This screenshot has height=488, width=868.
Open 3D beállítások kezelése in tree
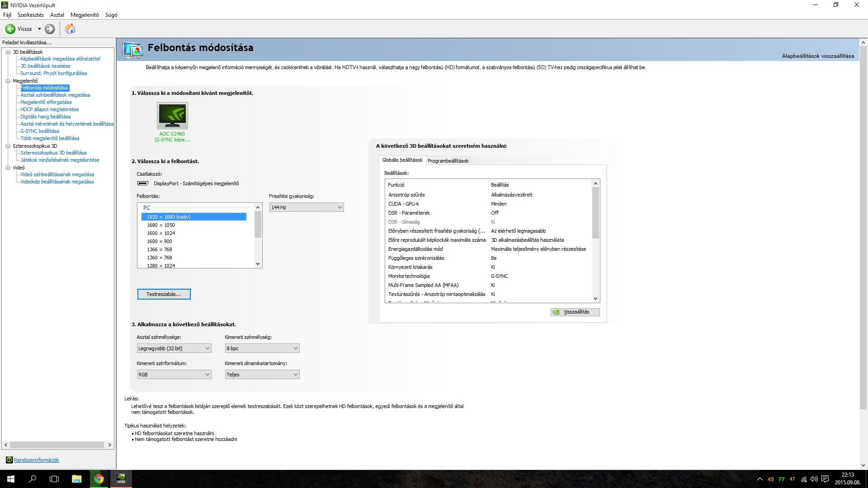point(45,66)
